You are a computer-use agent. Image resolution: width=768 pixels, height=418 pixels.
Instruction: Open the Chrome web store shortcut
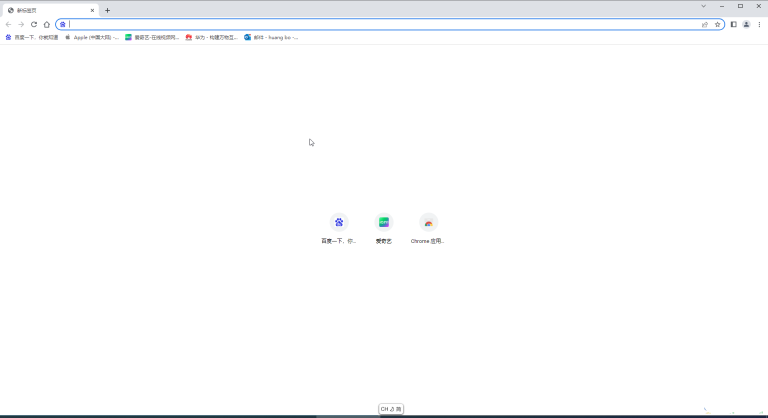[x=428, y=228]
